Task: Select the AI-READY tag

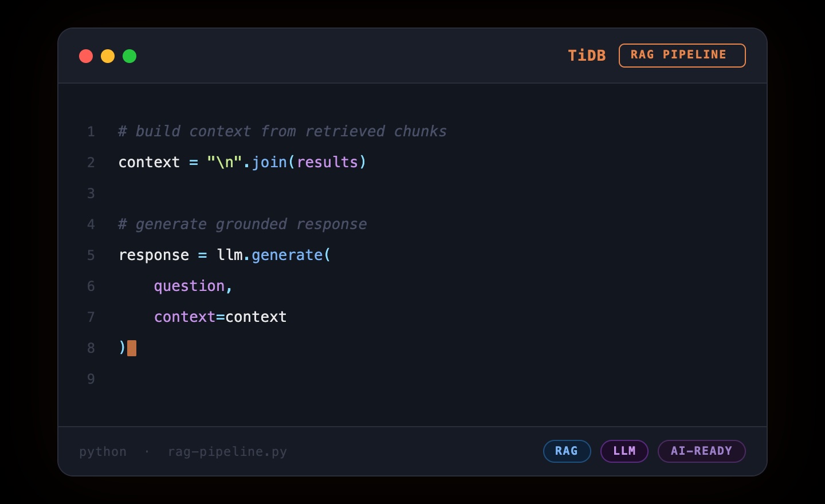Action: tap(701, 451)
